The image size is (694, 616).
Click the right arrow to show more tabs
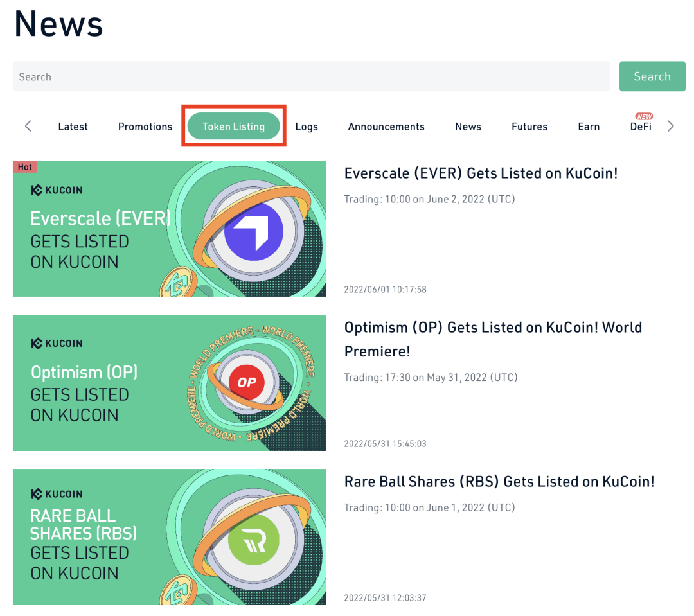[670, 126]
